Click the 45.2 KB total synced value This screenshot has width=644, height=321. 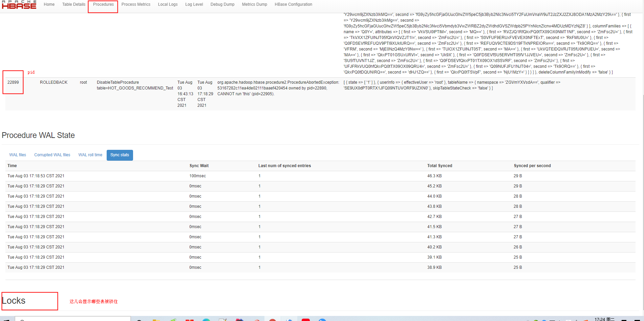[434, 186]
